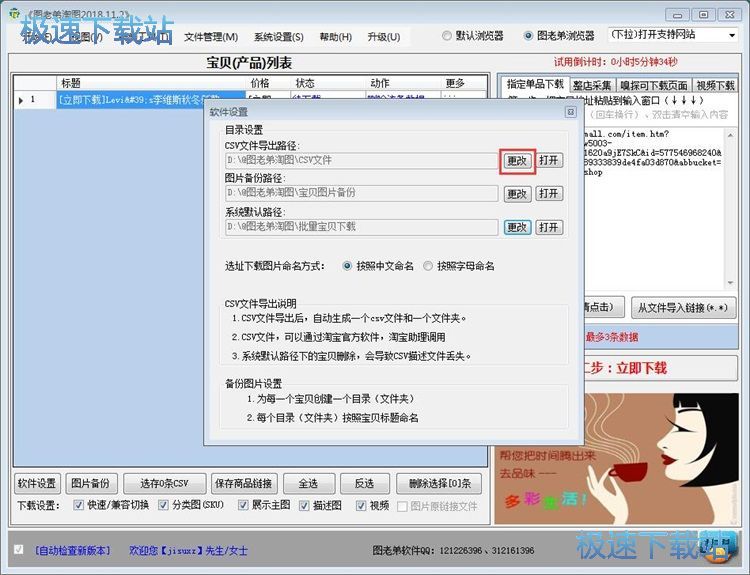Expand the (下拉)打开支持网站 dropdown

tap(732, 35)
